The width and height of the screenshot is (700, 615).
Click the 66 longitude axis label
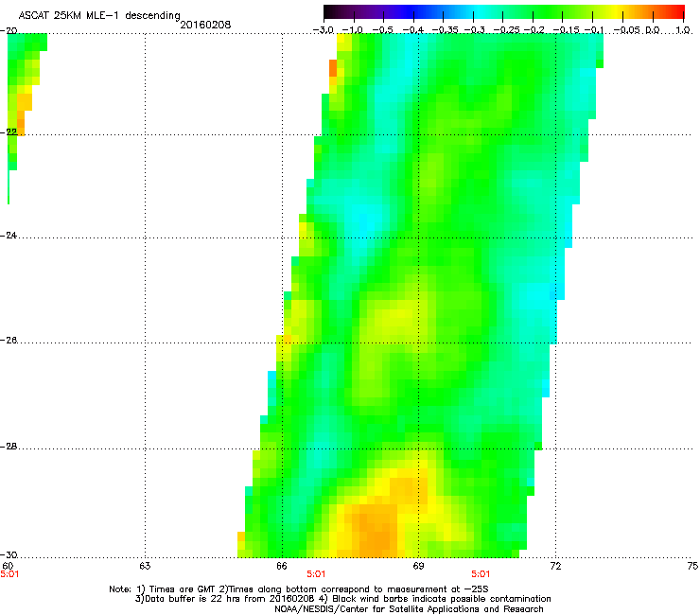pos(282,566)
